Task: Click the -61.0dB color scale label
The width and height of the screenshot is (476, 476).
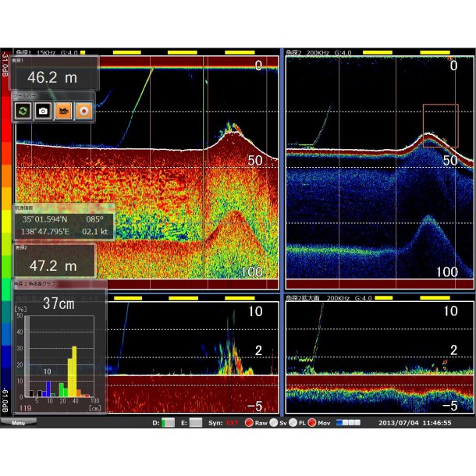Action: point(5,400)
